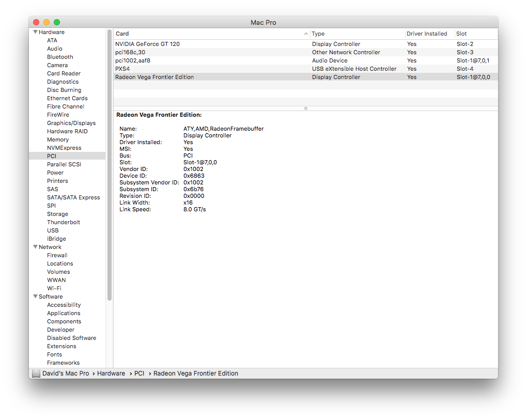
Task: Click David's Mac Pro in path bar
Action: (x=66, y=374)
